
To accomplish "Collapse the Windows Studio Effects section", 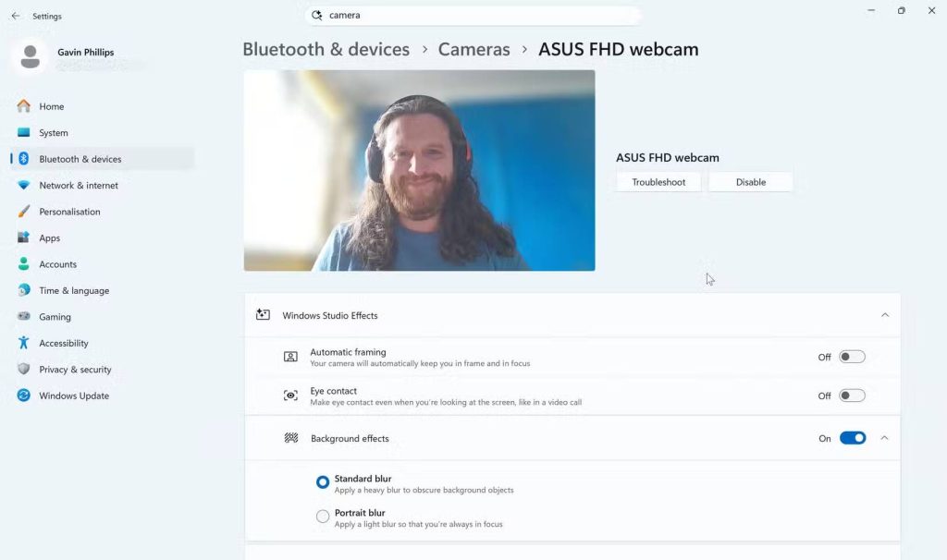I will click(885, 315).
